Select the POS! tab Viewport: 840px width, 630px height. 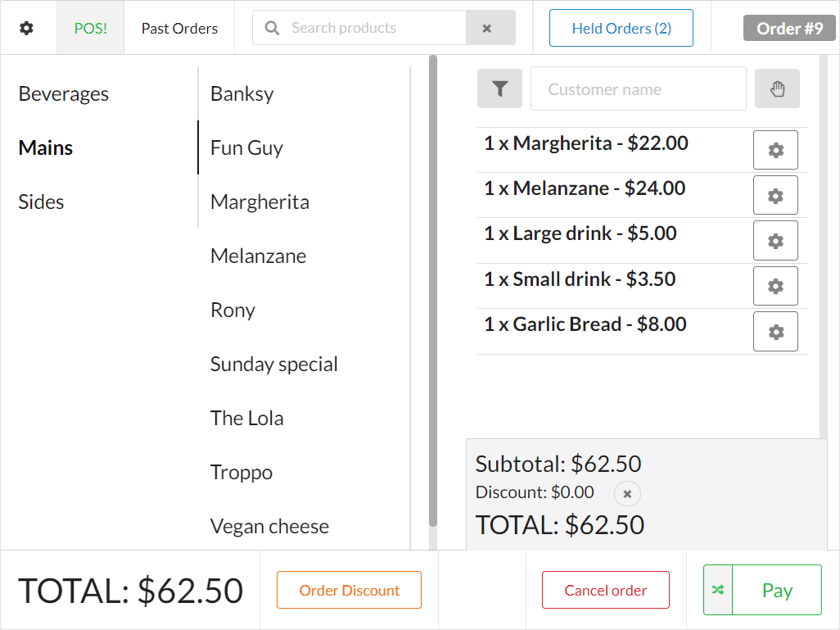point(90,28)
